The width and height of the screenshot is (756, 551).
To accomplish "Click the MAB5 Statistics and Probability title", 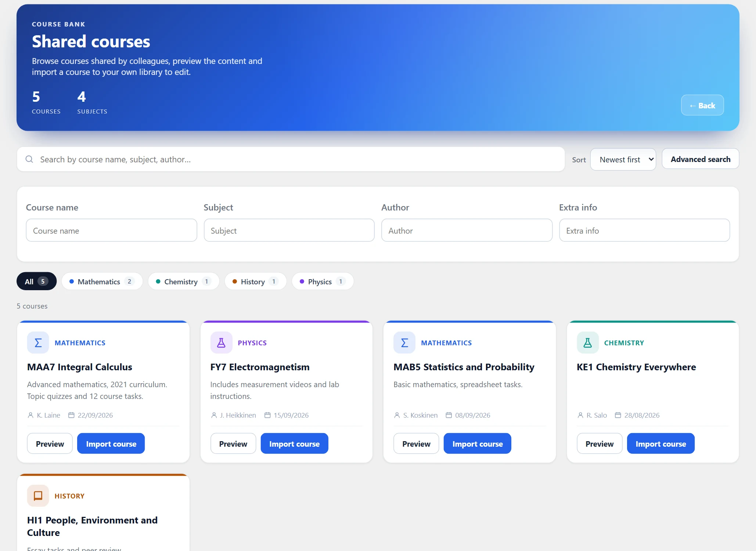I will tap(464, 367).
